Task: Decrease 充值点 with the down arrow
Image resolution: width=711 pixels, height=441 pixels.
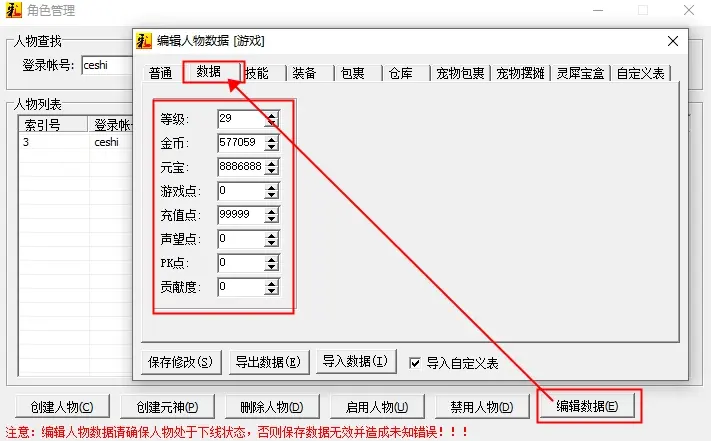Action: click(x=271, y=219)
